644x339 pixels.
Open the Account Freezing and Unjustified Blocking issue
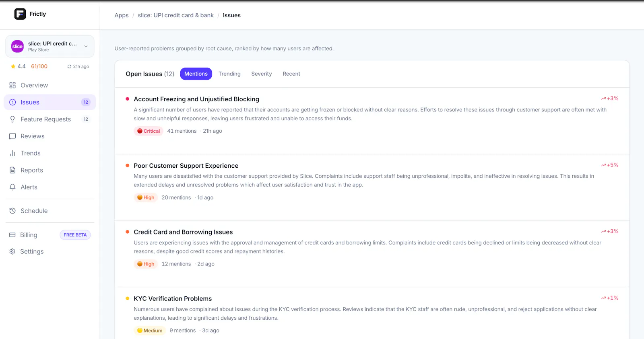196,99
